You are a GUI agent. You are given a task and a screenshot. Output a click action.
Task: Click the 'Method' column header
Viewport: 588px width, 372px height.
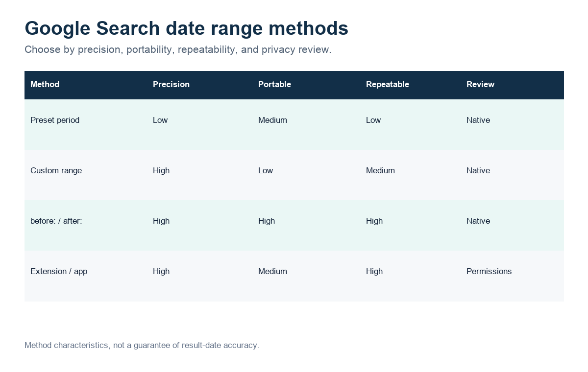[x=45, y=84]
